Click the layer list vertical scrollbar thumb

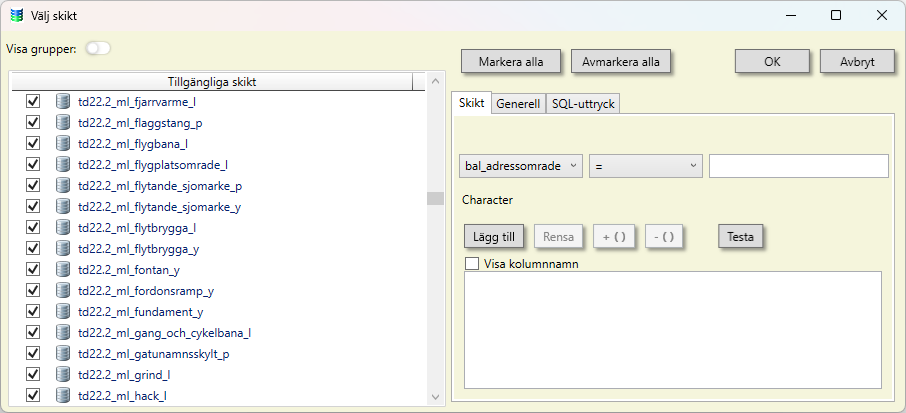point(435,198)
